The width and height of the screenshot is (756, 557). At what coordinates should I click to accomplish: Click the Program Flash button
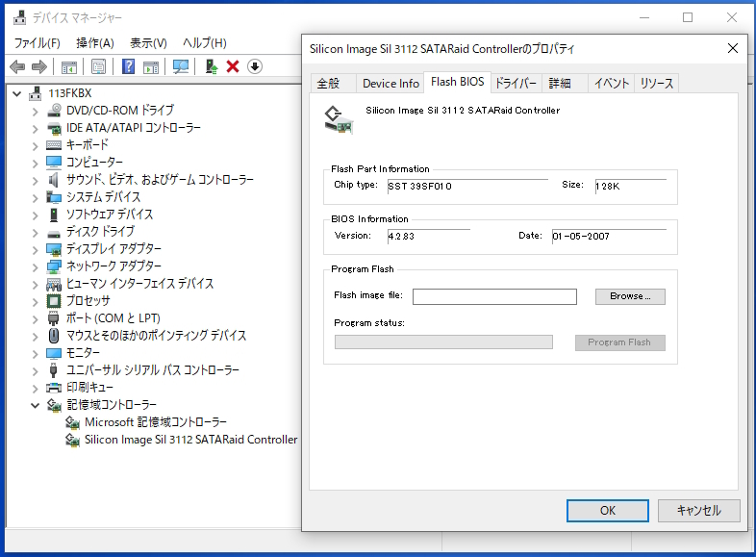[x=619, y=342]
